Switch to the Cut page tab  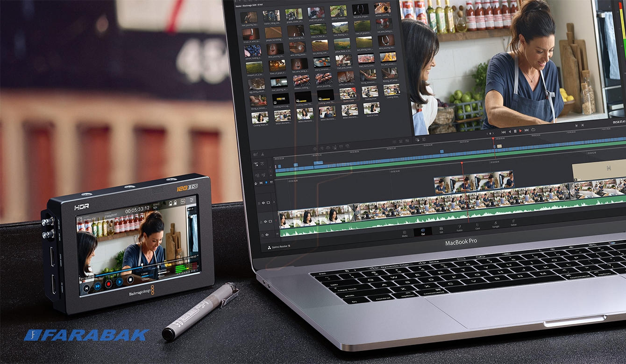(x=423, y=231)
